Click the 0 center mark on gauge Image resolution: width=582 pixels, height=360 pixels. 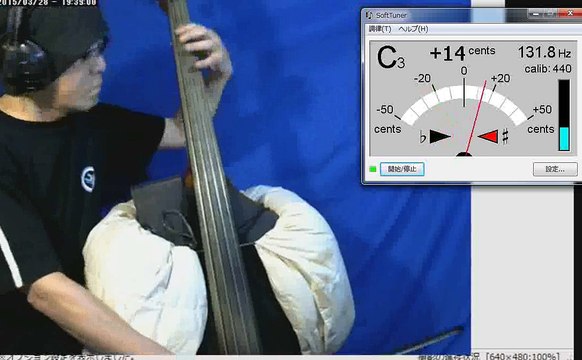coord(464,71)
